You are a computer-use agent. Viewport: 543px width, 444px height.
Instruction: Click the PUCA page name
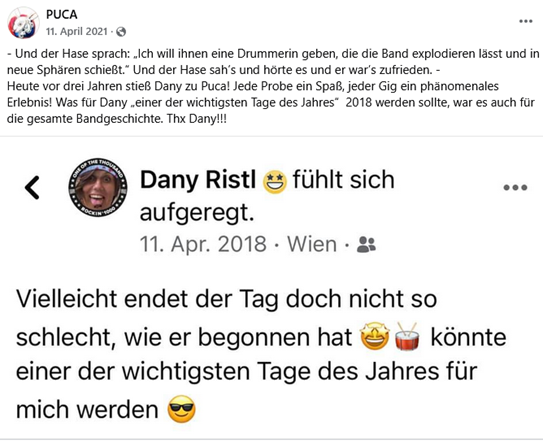tap(62, 15)
